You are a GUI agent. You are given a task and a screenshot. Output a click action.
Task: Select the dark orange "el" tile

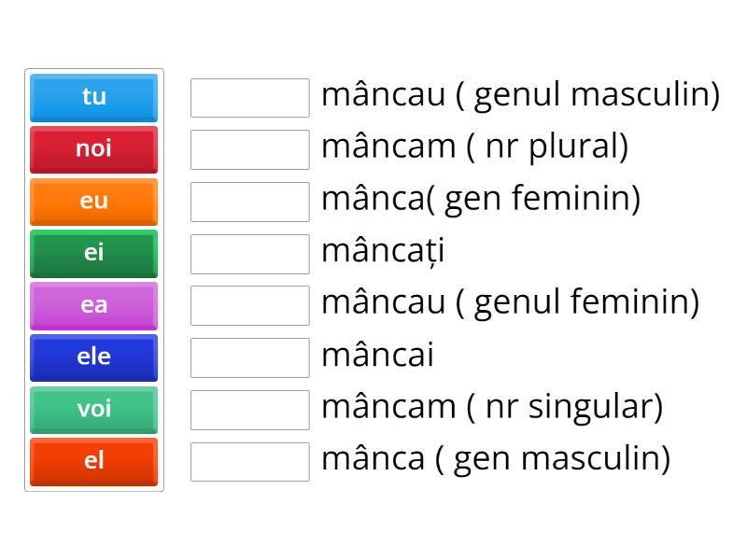[93, 461]
